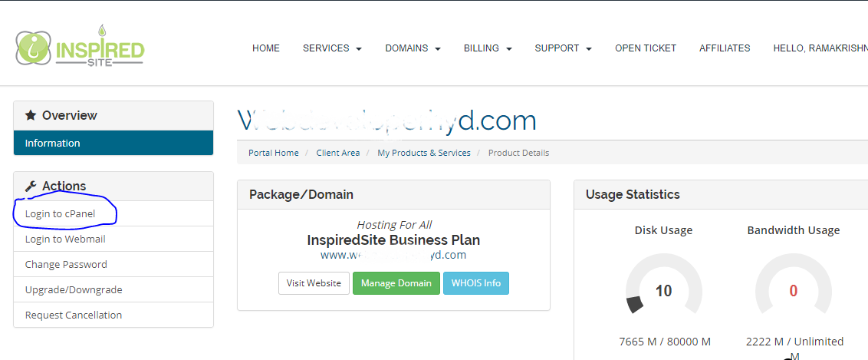Viewport: 868px width, 360px height.
Task: Follow the Portal Home breadcrumb
Action: (274, 153)
